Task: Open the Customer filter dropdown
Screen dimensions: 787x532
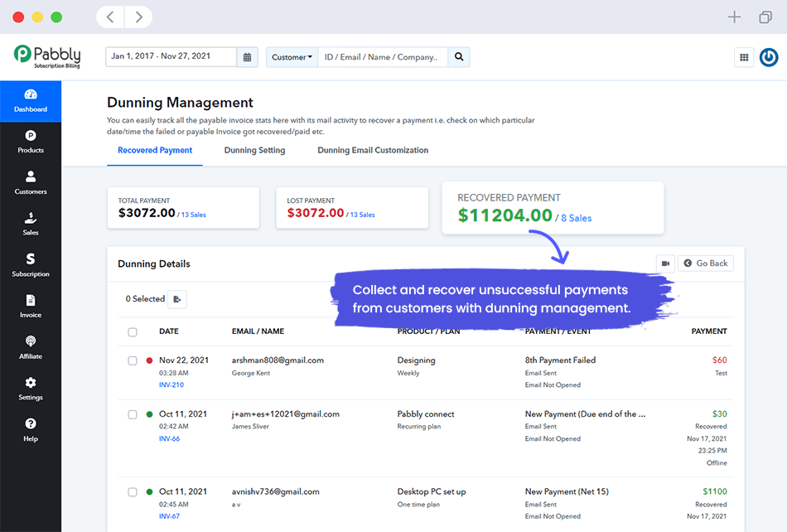Action: [x=292, y=57]
